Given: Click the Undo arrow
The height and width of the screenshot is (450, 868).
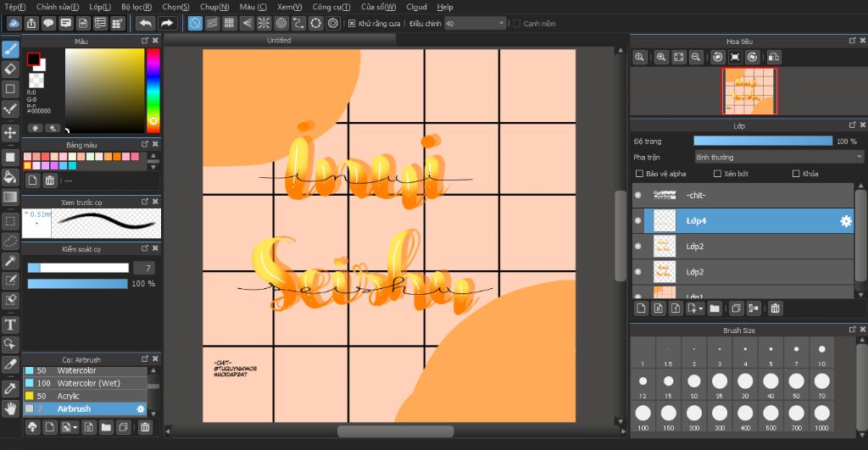Looking at the screenshot, I should [146, 23].
